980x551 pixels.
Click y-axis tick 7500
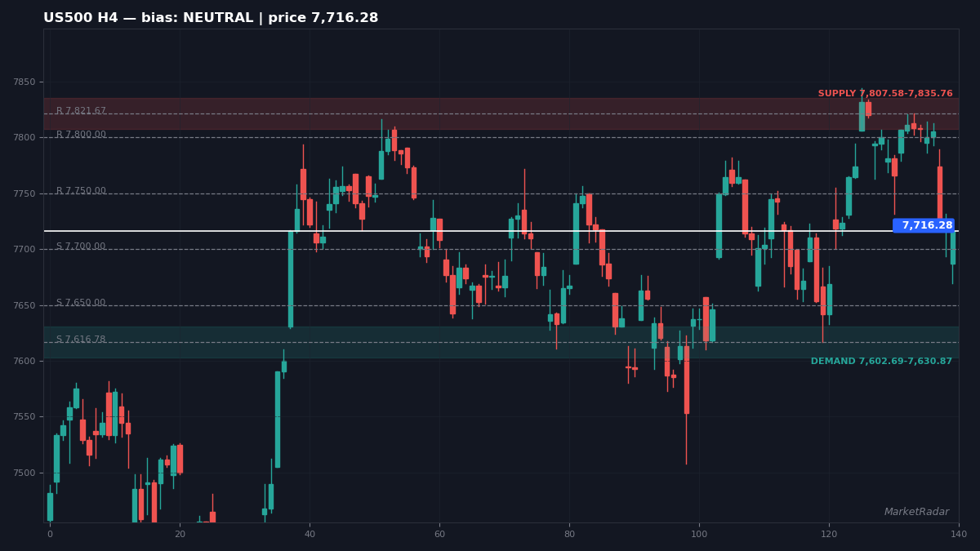click(24, 473)
